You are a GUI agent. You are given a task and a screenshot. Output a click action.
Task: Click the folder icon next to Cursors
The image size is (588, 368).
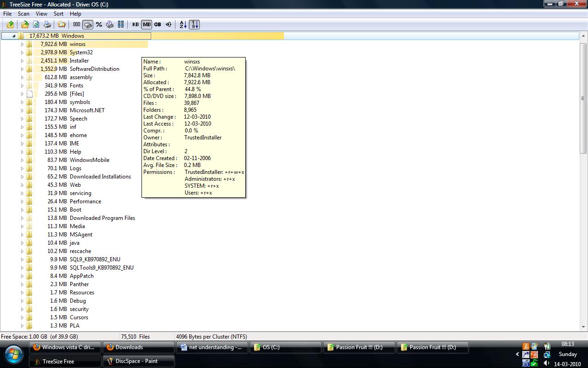(29, 317)
